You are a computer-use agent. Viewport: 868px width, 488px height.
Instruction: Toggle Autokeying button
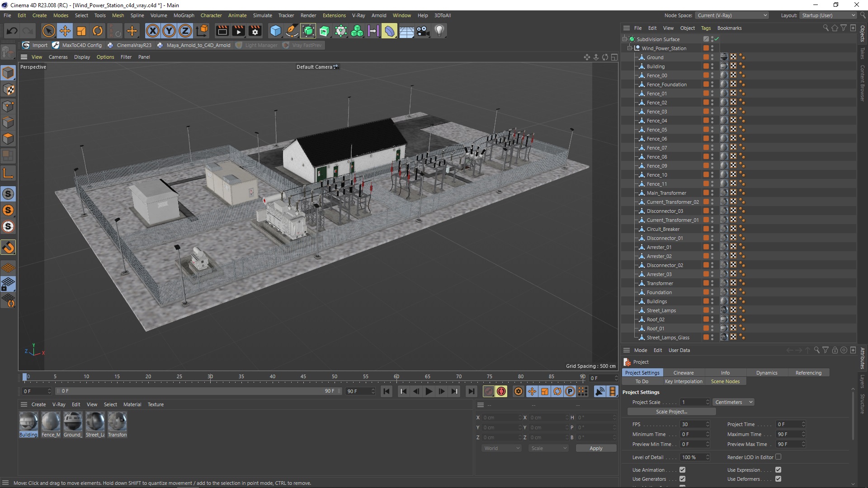tap(501, 391)
